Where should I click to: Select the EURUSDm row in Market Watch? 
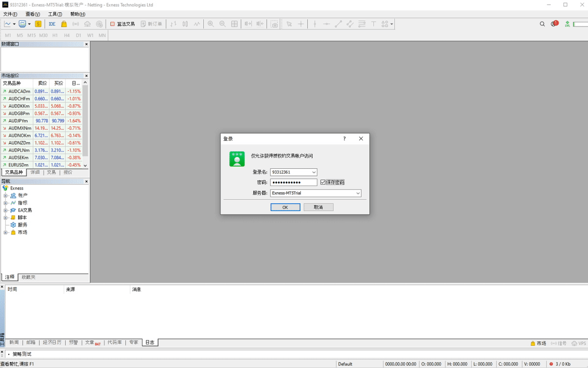41,165
